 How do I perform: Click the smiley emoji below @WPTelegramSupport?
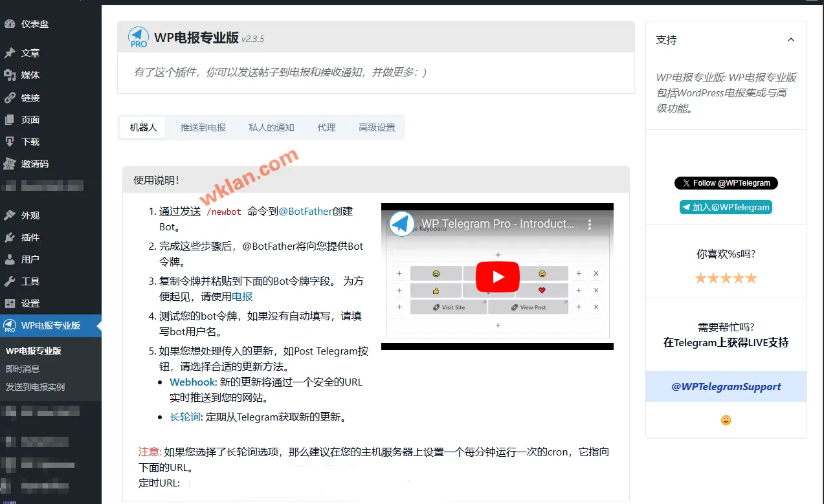pos(726,421)
